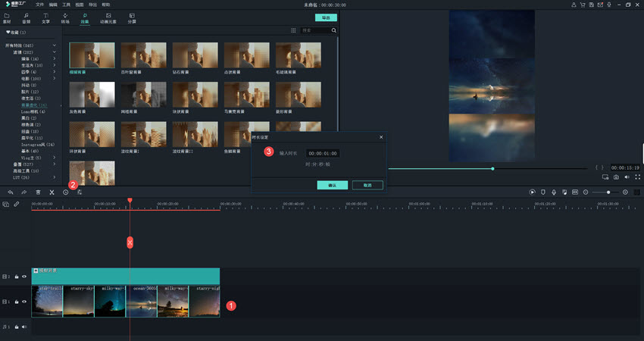Image resolution: width=644 pixels, height=341 pixels.
Task: Open the 文件 menu
Action: coord(39,5)
